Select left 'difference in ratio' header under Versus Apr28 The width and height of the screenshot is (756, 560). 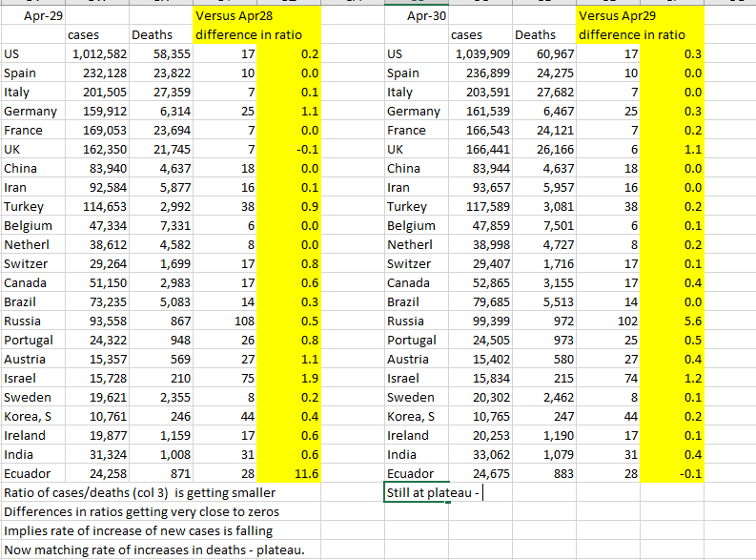256,35
